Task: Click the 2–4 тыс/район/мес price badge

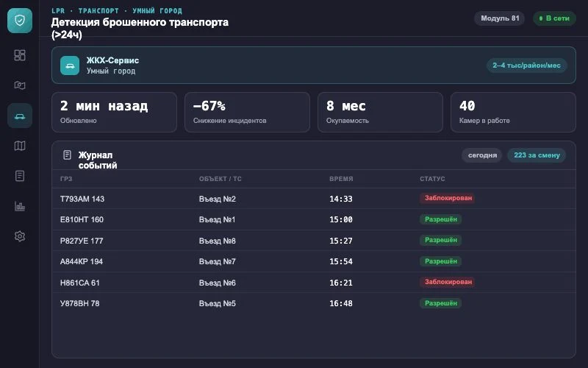Action: [526, 66]
